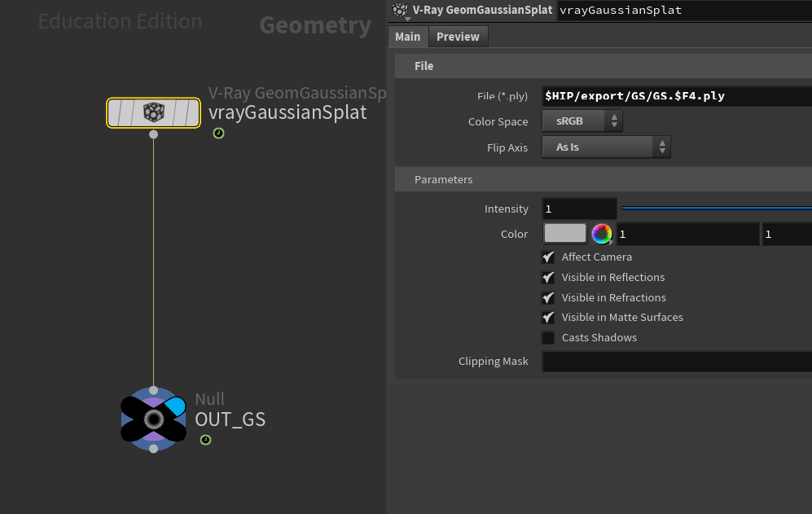Viewport: 812px width, 514px height.
Task: Open the Flip Axis dropdown
Action: (606, 147)
